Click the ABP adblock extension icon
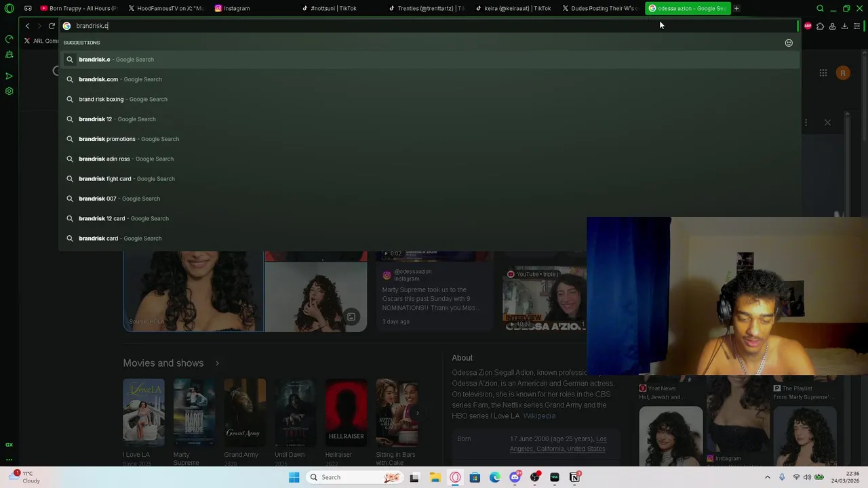The image size is (868, 488). 808,26
